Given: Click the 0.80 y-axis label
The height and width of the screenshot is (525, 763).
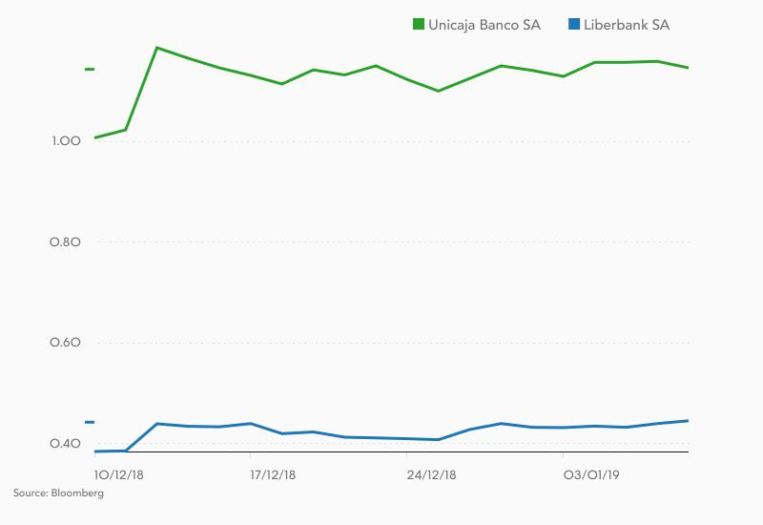Looking at the screenshot, I should pos(65,242).
